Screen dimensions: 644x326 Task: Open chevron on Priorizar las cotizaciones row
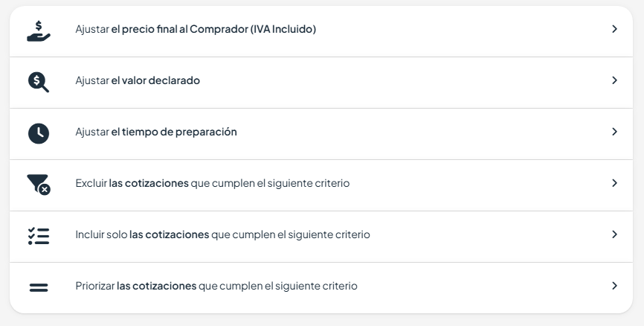614,286
